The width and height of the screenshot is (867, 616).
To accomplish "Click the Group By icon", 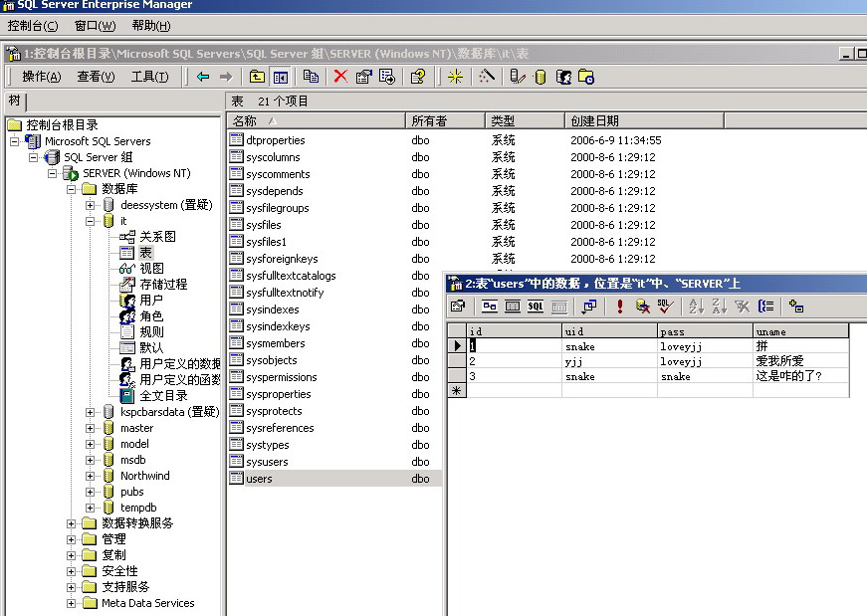I will (x=765, y=306).
